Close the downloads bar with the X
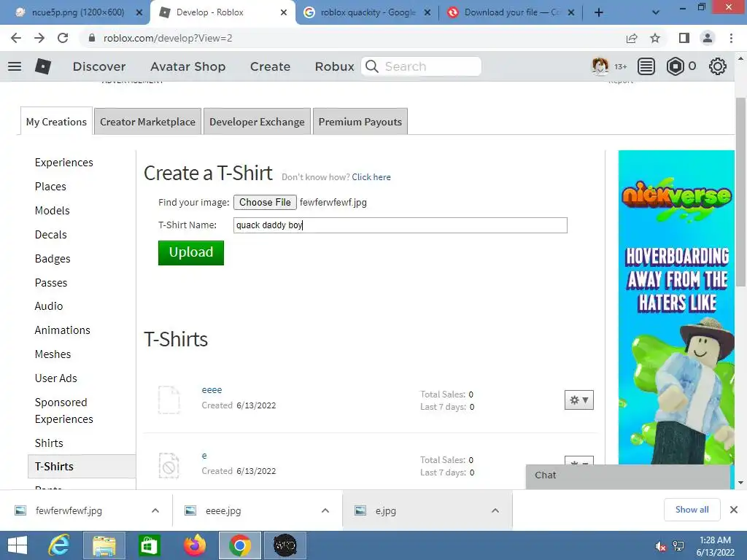 pyautogui.click(x=734, y=510)
